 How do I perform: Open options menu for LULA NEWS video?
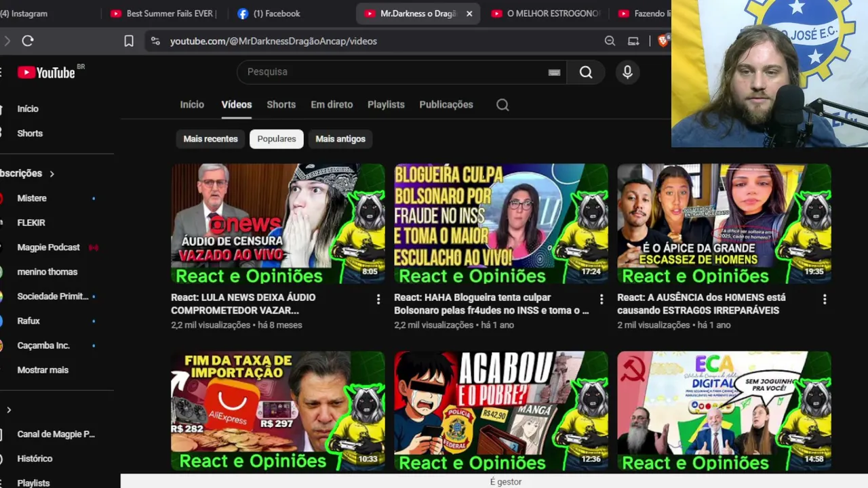[x=378, y=299]
